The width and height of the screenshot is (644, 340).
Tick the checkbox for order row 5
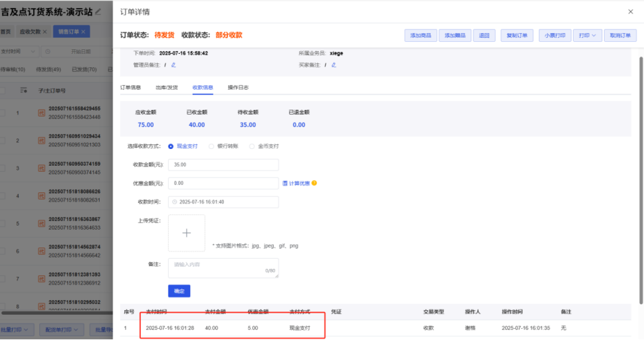(x=3, y=224)
